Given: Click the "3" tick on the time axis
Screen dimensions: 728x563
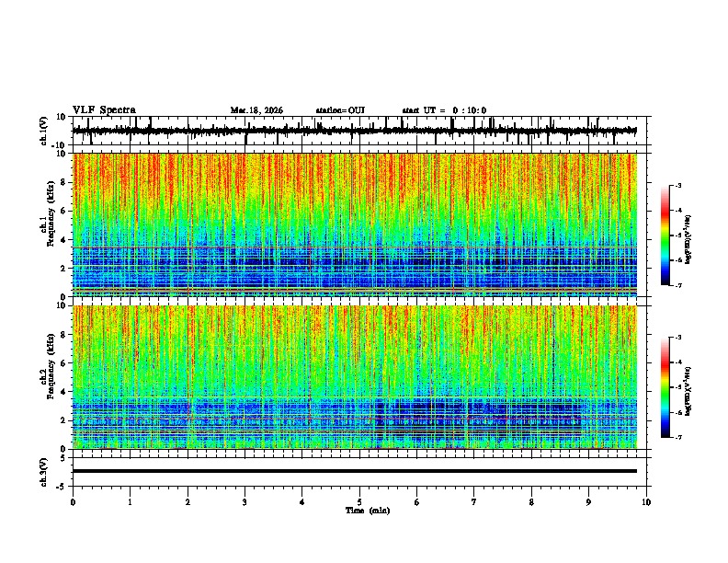Looking at the screenshot, I should point(245,502).
